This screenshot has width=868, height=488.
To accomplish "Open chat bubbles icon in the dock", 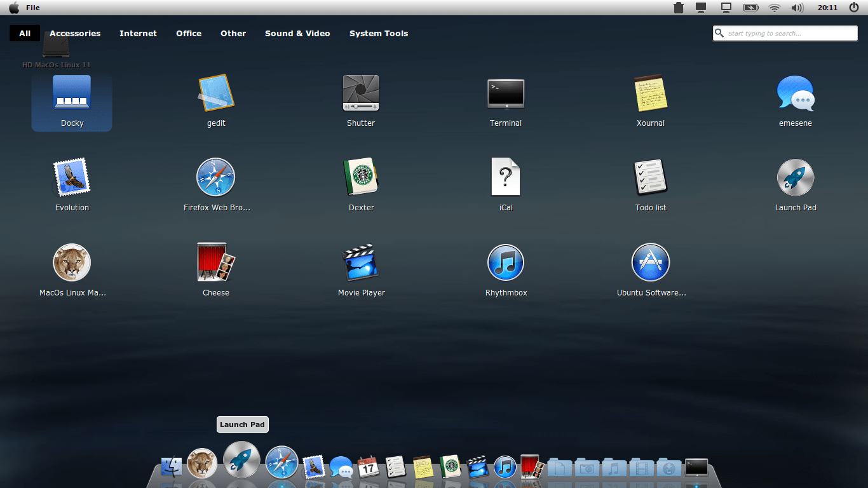I will 341,468.
